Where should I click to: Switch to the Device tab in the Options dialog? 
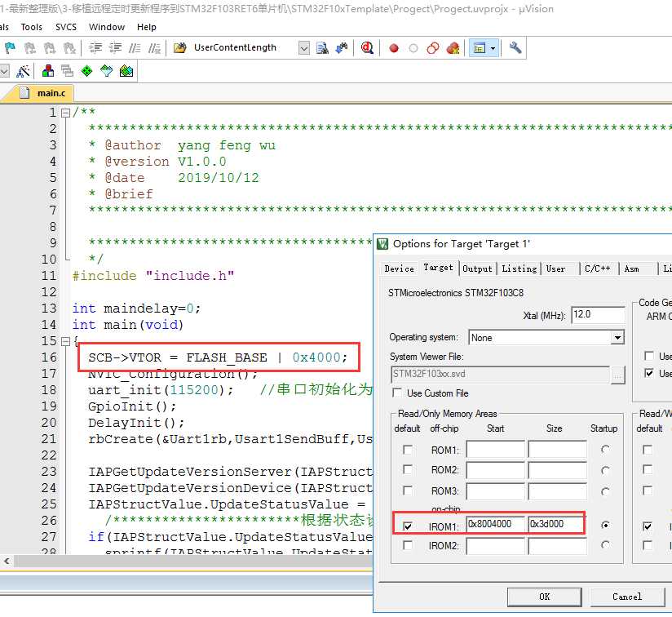click(399, 269)
